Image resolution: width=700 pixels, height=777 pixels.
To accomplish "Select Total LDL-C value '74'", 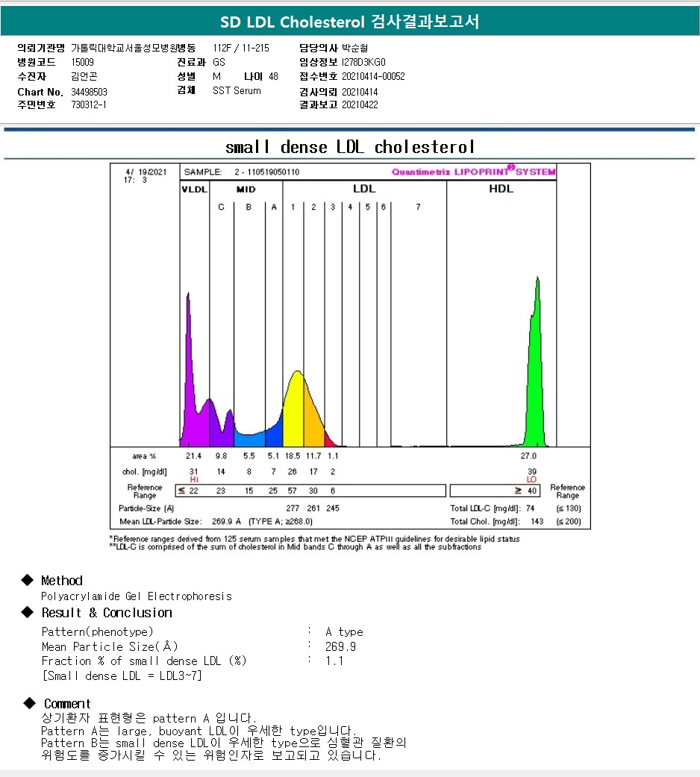I will tap(530, 508).
